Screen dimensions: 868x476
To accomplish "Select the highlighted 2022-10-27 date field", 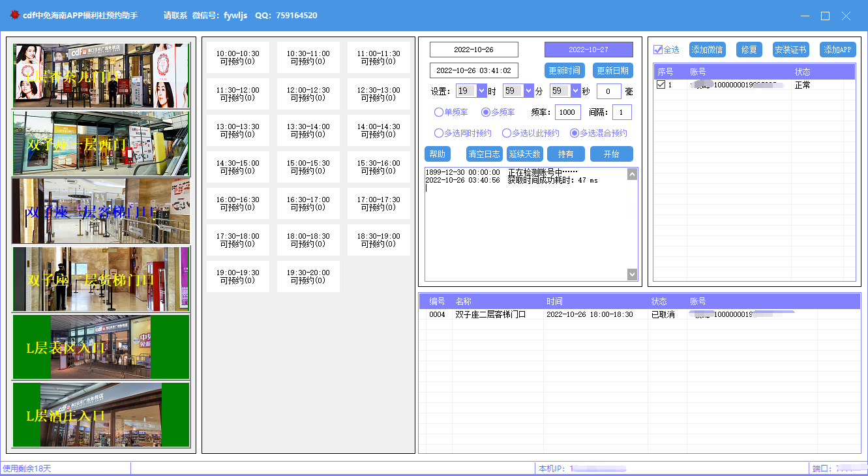I will (589, 50).
